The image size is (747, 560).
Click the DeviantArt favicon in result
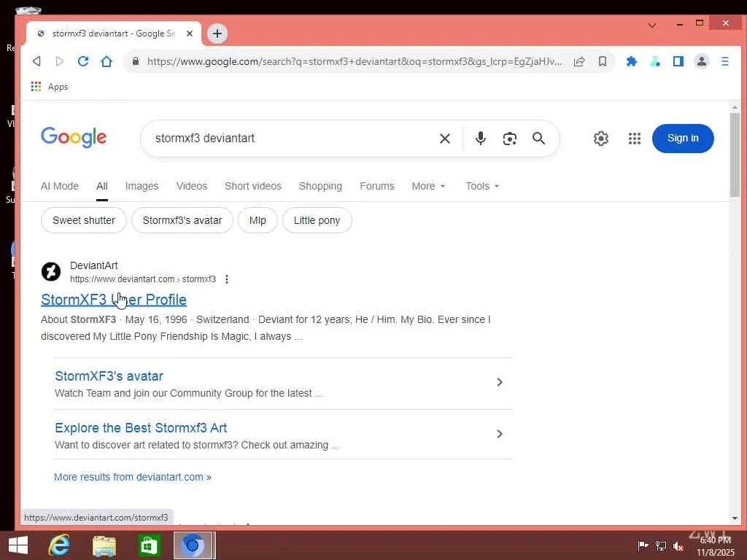point(51,272)
